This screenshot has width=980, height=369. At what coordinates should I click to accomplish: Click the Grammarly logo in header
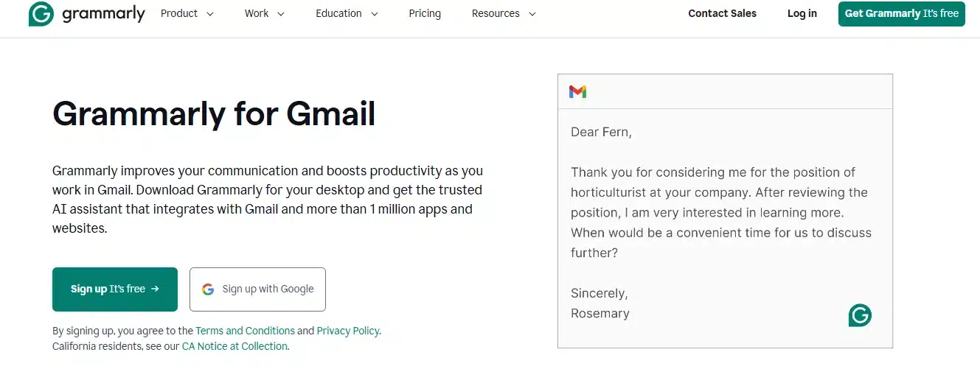pyautogui.click(x=87, y=13)
